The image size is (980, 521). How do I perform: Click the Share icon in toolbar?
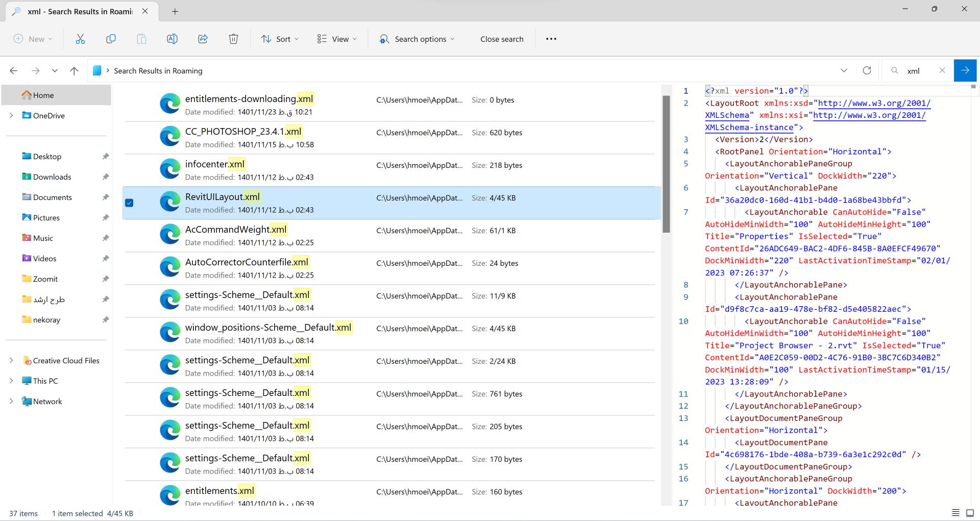coord(203,39)
